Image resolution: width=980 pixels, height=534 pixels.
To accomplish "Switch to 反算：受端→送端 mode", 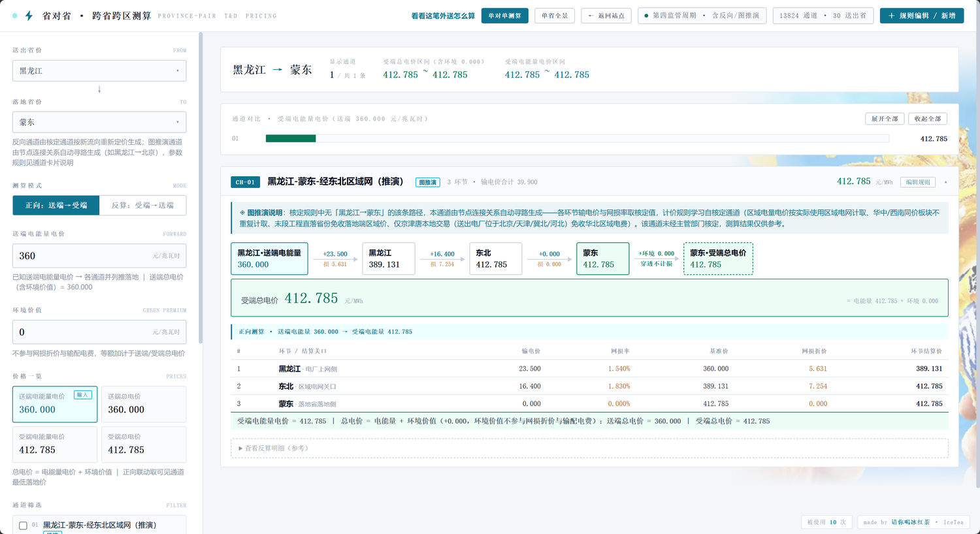I will (142, 205).
